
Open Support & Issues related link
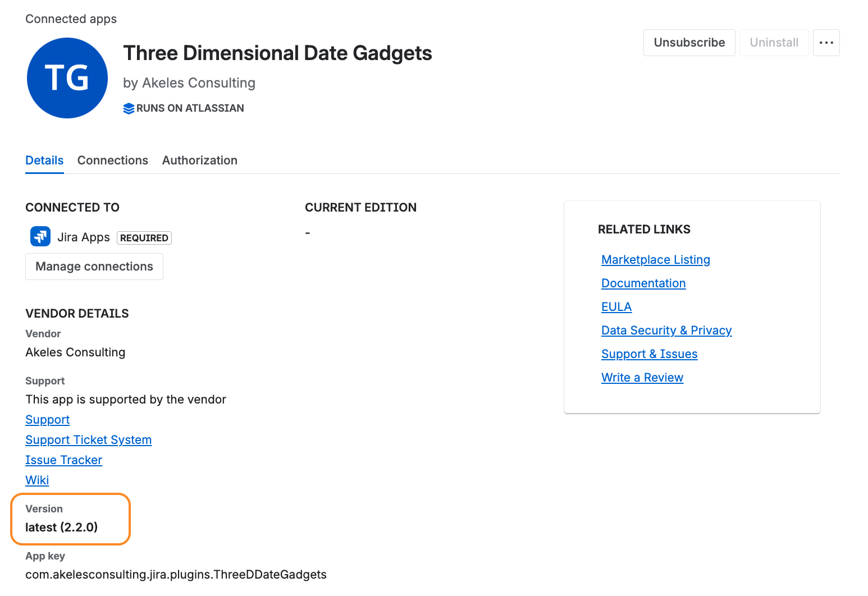coord(650,354)
